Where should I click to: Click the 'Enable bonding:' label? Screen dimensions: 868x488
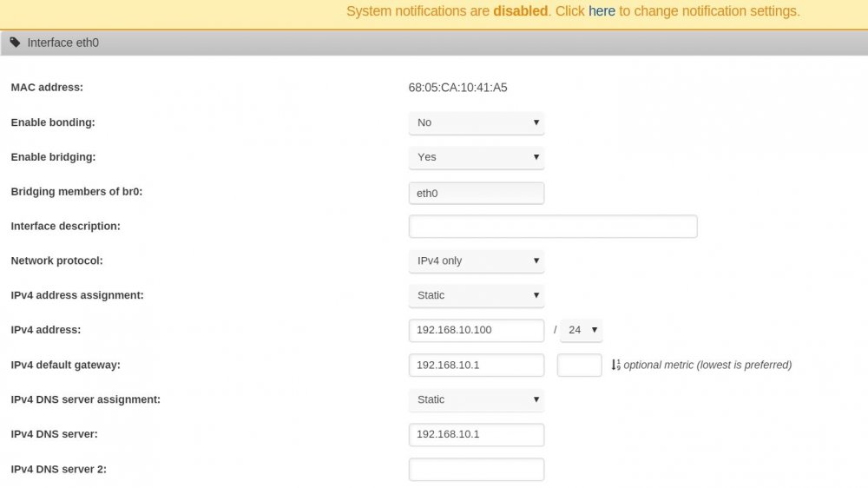(53, 122)
